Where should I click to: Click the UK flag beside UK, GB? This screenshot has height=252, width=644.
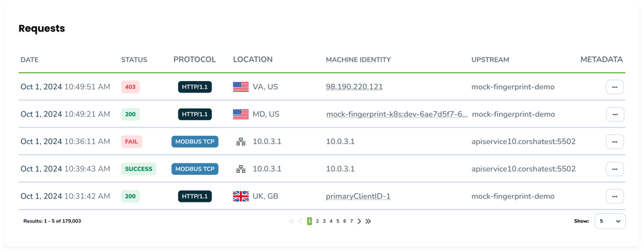click(241, 196)
